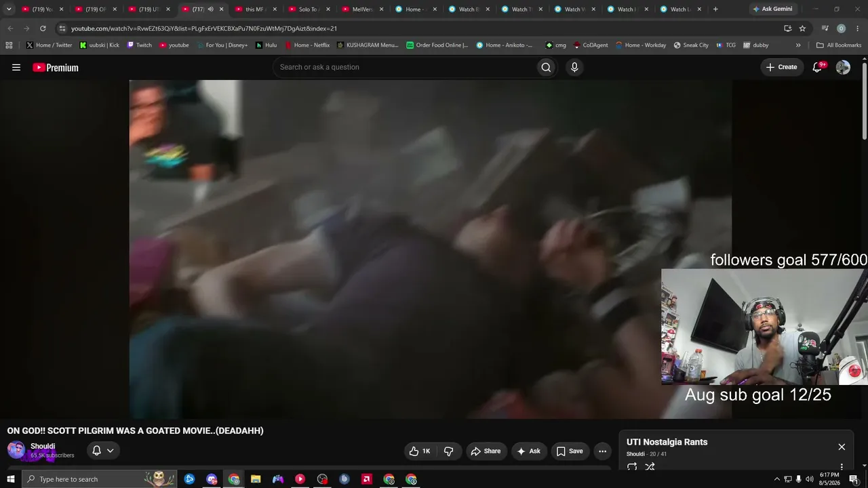Screen dimensions: 868x488
Task: Click the YouTube search magnifier button
Action: [546, 67]
